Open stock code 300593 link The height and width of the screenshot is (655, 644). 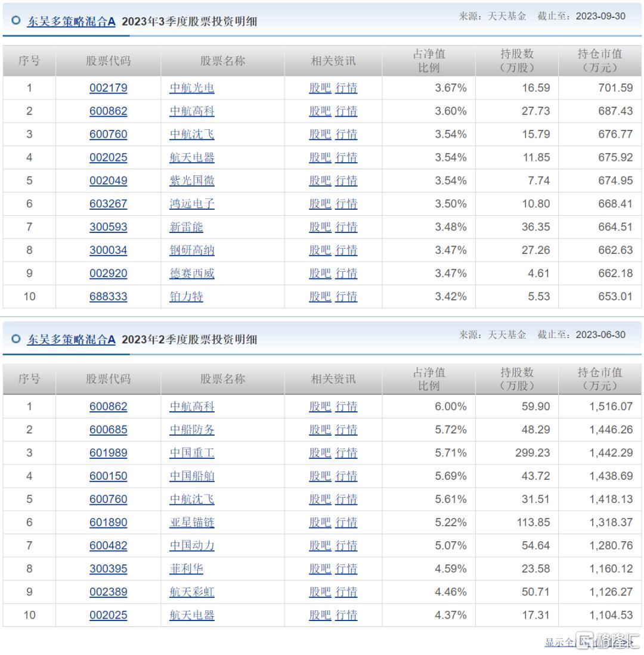pos(109,227)
